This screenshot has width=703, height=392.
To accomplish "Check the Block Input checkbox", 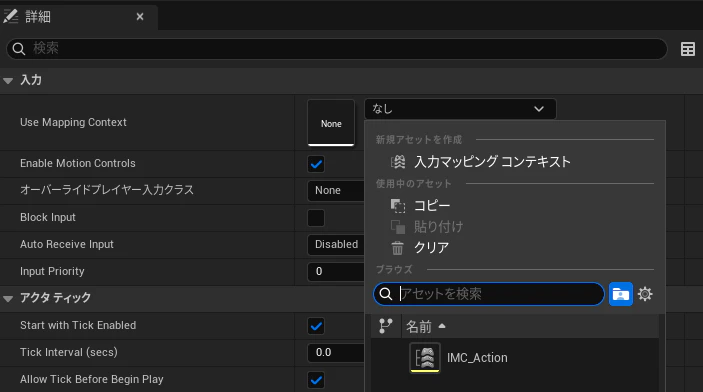I will click(x=316, y=218).
